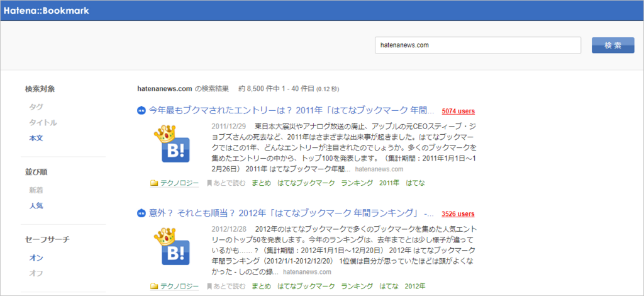
Task: Open the crown B! thumbnail of 2012年 entry
Action: (172, 247)
